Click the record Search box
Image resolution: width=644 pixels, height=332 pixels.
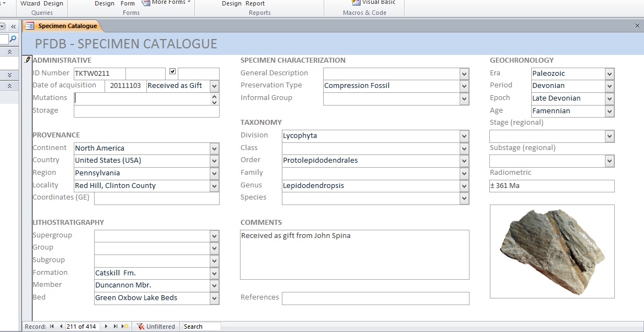pos(201,327)
